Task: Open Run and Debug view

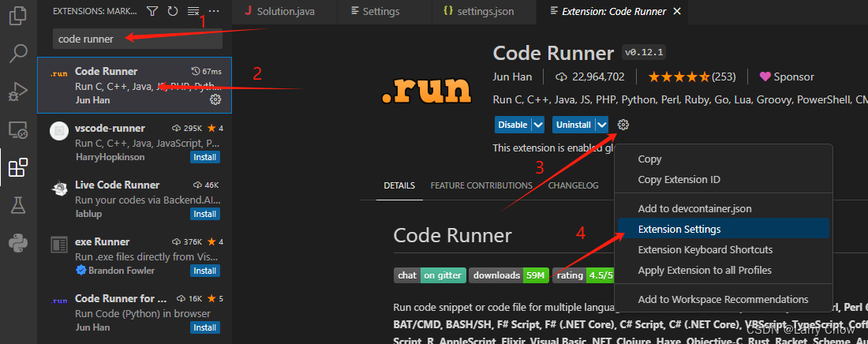Action: (18, 92)
